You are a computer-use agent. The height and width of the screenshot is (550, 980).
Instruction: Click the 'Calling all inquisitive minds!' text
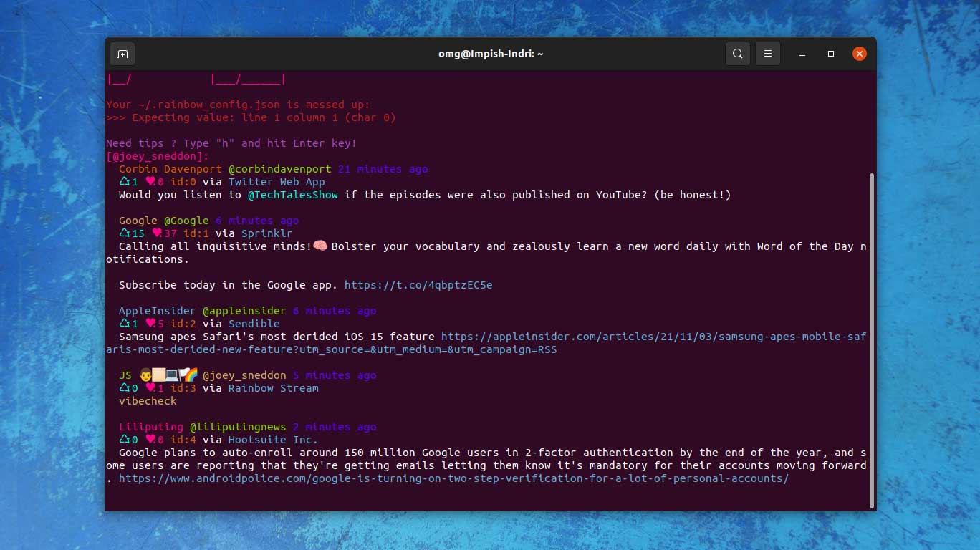point(216,246)
